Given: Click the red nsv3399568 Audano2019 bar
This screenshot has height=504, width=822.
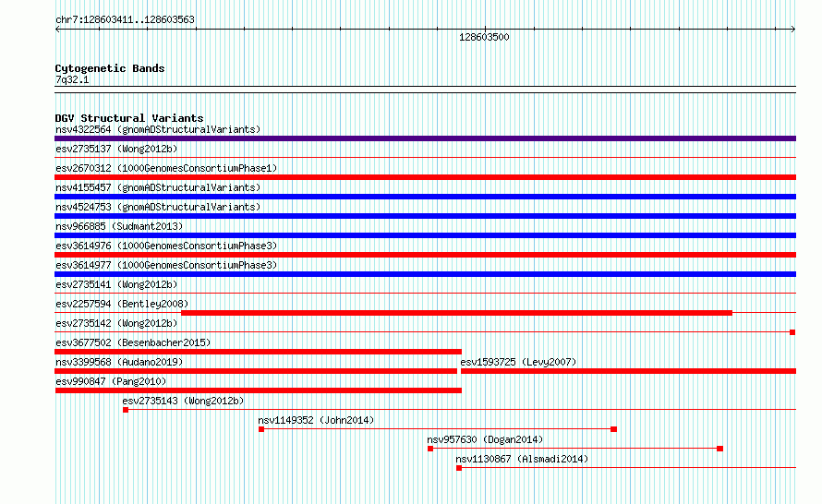Looking at the screenshot, I should 256,371.
